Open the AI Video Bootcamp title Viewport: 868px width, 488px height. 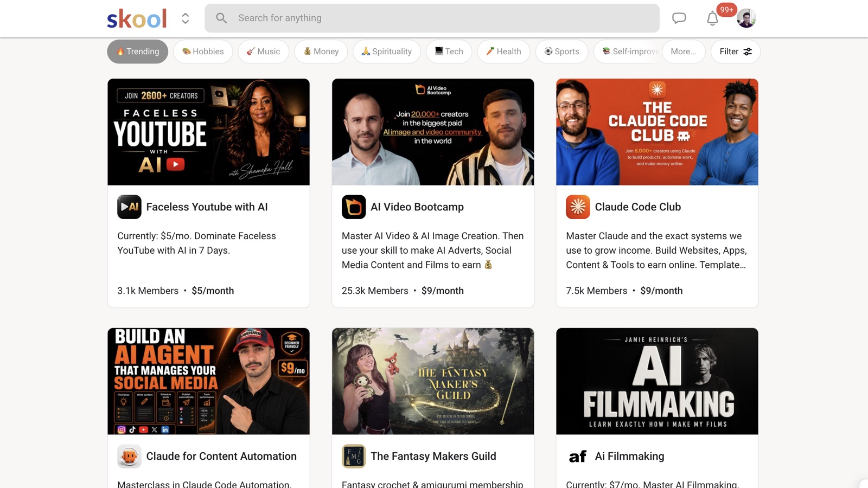pyautogui.click(x=417, y=207)
